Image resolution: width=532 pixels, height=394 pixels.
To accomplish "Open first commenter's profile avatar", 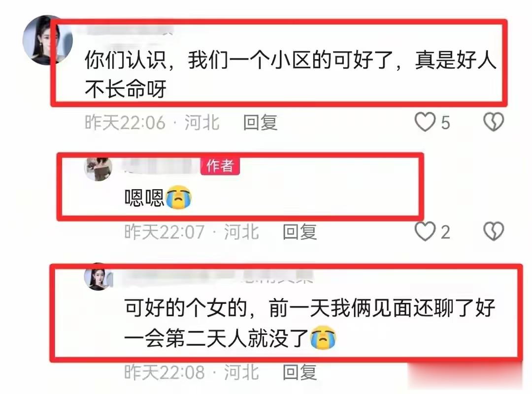I will 47,40.
